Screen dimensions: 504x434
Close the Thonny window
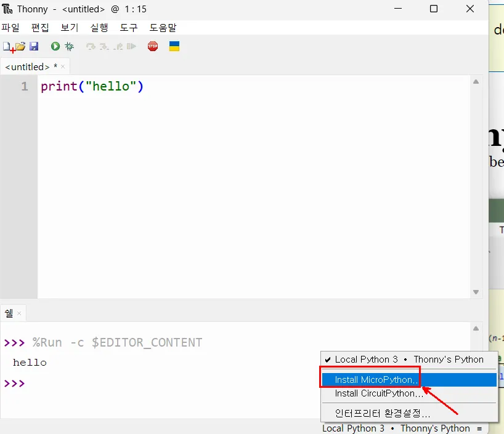click(470, 9)
